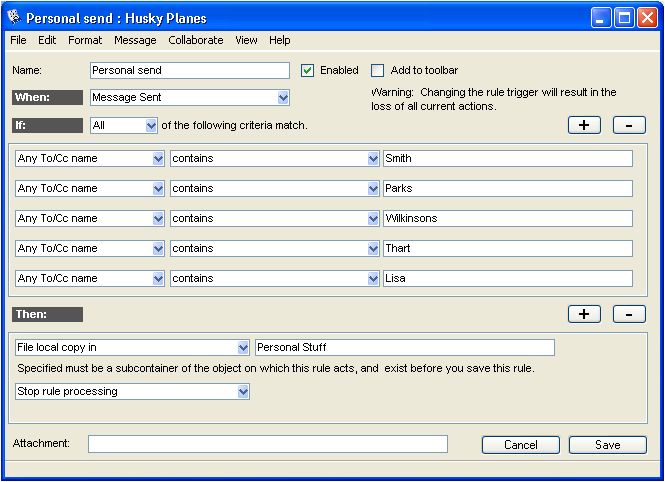Screen dimensions: 665x482
Task: Expand the All criteria match dropdown
Action: tap(151, 126)
